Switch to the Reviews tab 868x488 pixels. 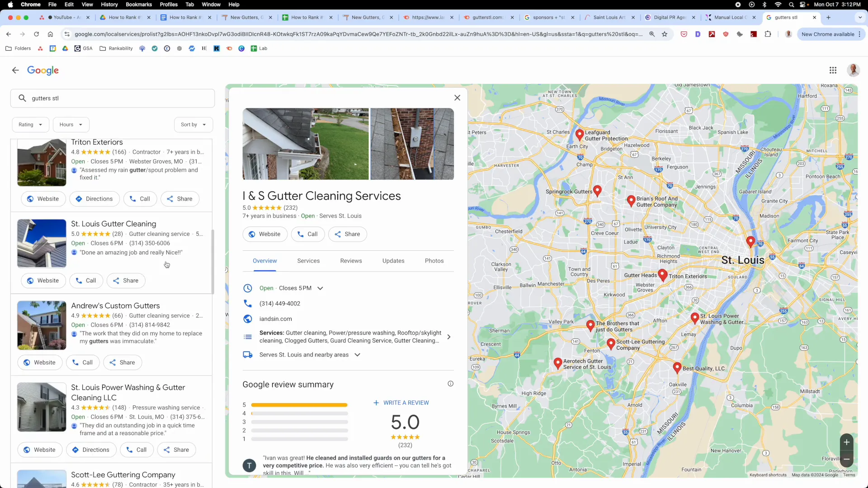point(351,261)
